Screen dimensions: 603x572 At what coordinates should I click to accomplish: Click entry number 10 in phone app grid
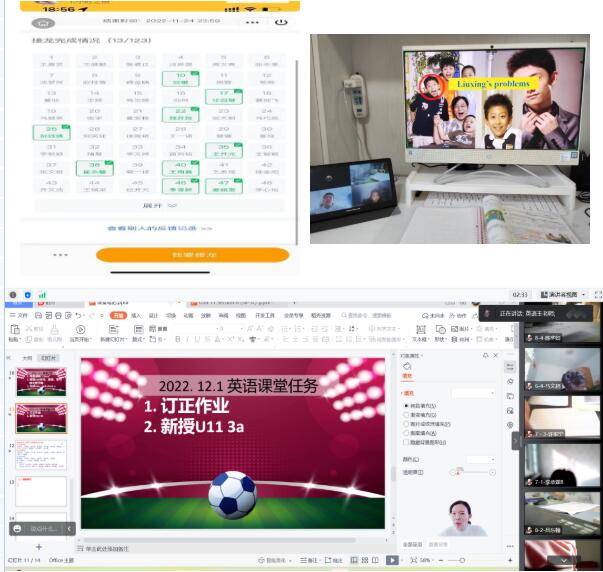pos(180,79)
